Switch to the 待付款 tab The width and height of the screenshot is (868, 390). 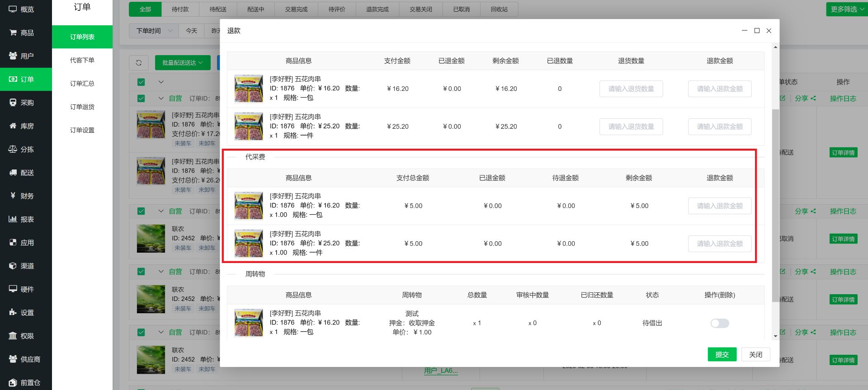pos(180,9)
